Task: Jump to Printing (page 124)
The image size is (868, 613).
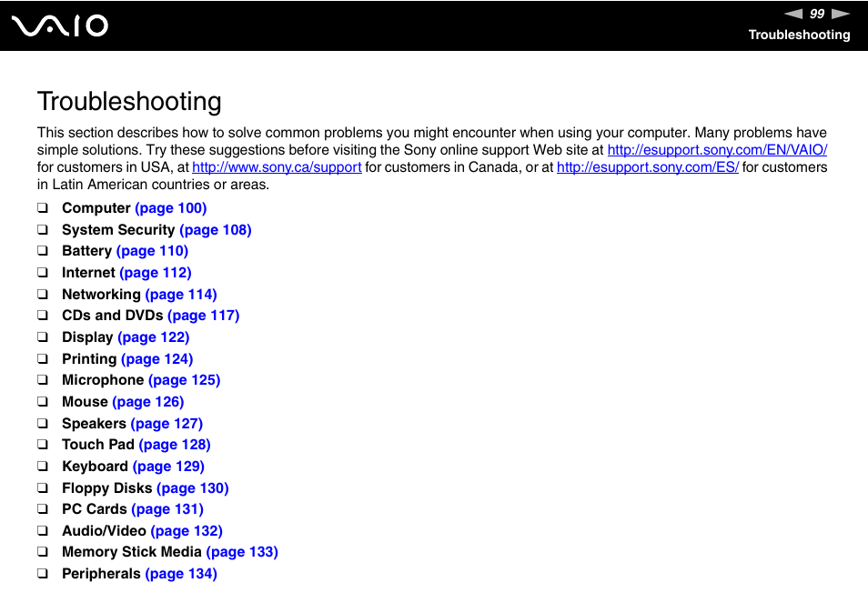Action: pos(157,359)
